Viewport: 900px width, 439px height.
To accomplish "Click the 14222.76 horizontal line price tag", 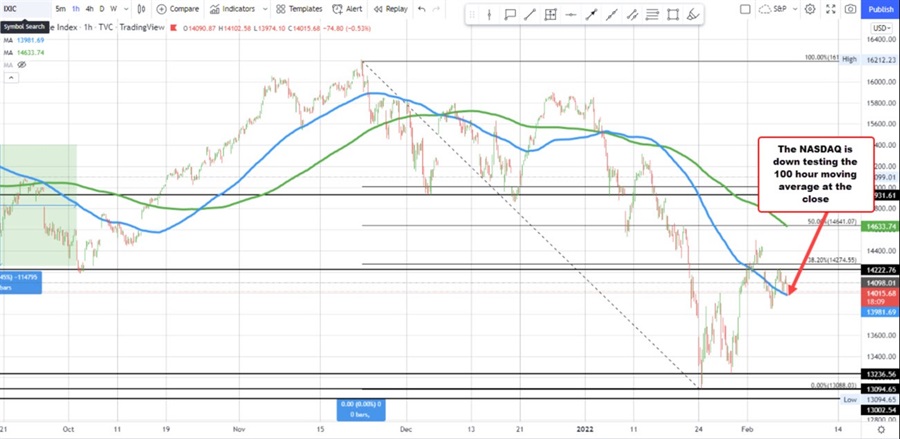I will [x=880, y=269].
